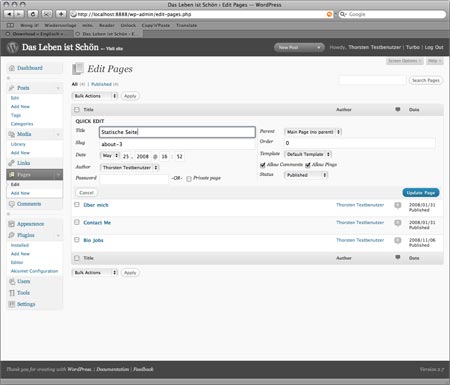Click the browser Forward arrow button
Viewport: 450px width, 385px height.
click(19, 14)
